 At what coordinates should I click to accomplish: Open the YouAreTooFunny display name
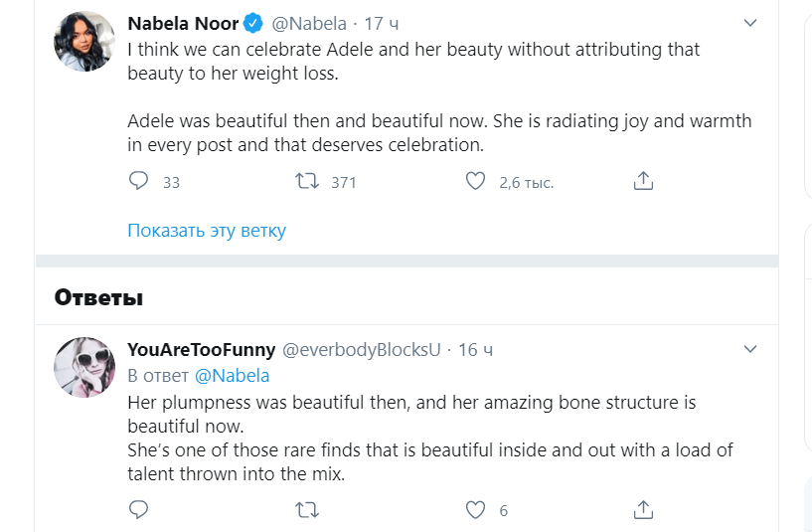(x=201, y=350)
